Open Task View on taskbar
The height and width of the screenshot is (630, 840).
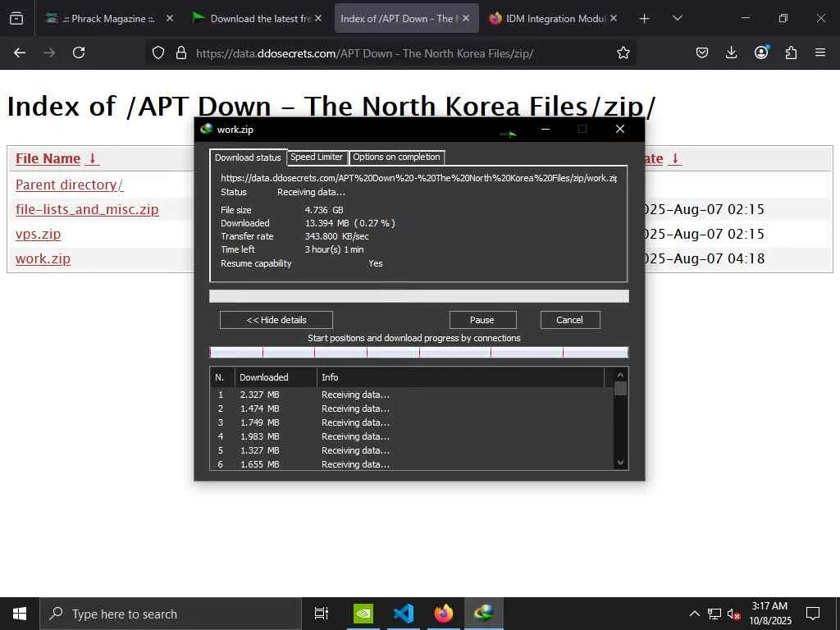(322, 614)
